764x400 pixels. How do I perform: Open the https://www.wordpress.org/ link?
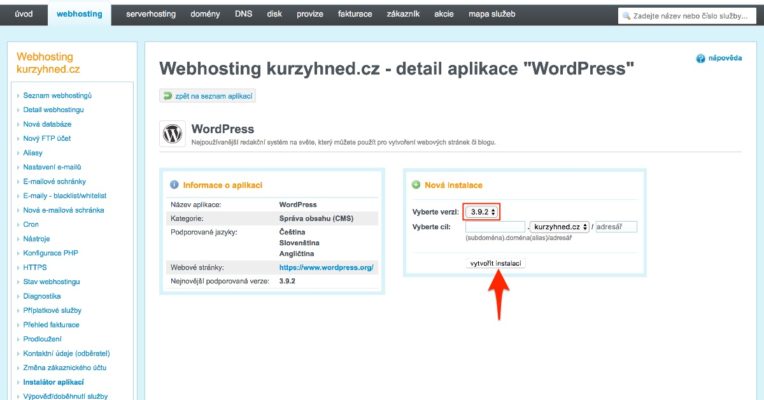[326, 267]
